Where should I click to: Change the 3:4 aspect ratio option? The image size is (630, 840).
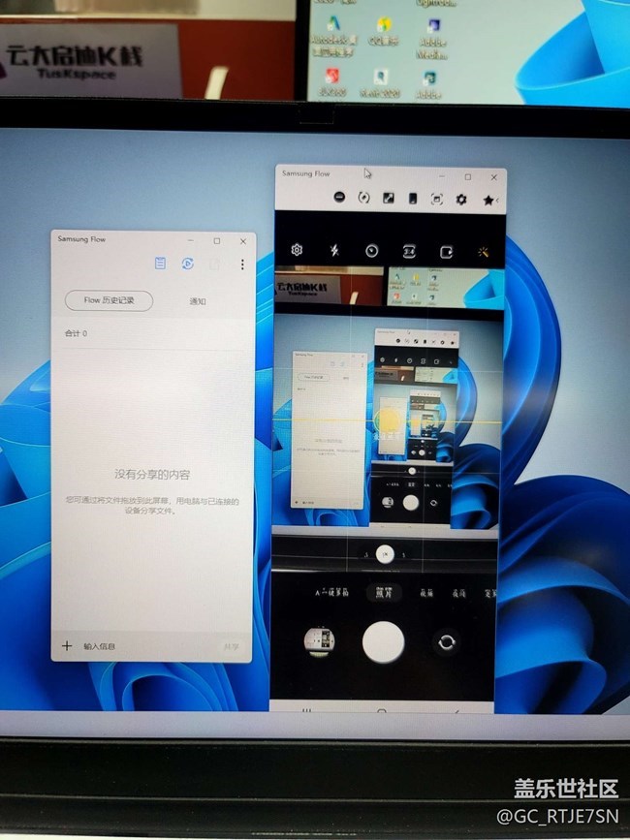coord(409,251)
